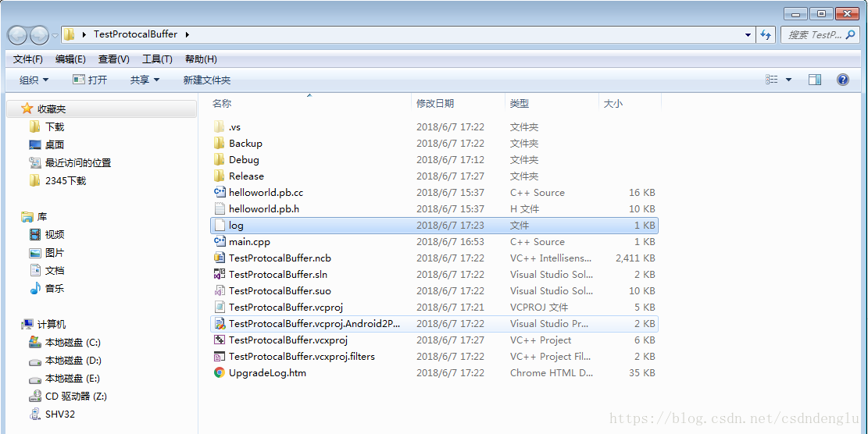Sort by 大小 column header
The image size is (868, 434).
point(613,103)
